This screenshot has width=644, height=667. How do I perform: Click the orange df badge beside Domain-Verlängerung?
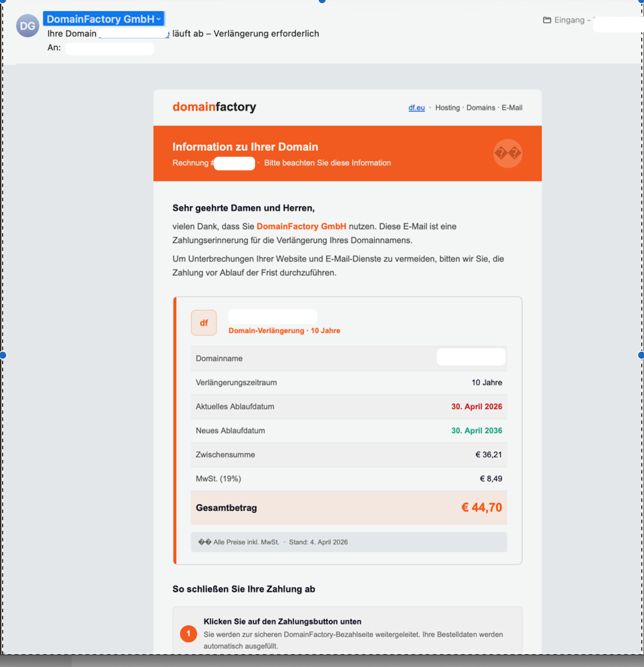[203, 322]
